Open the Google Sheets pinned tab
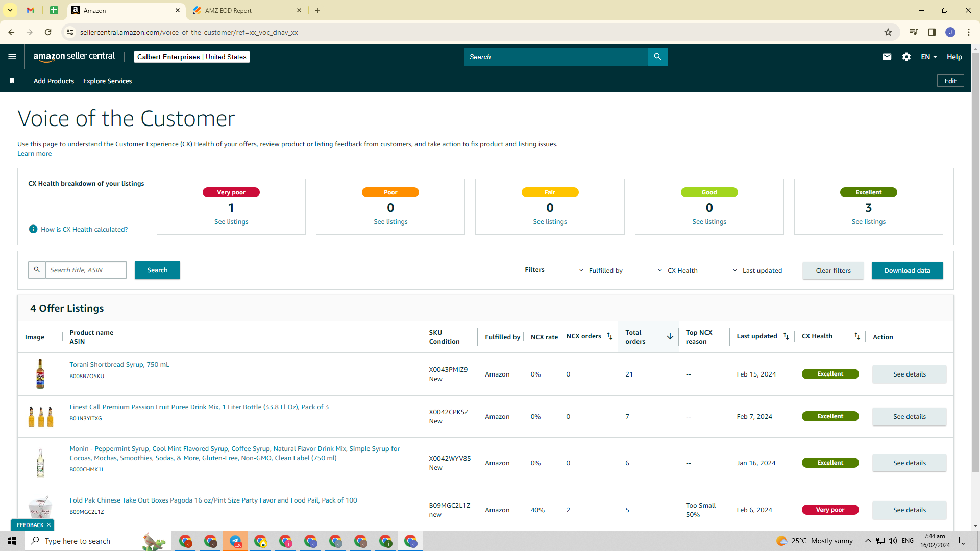 point(54,10)
